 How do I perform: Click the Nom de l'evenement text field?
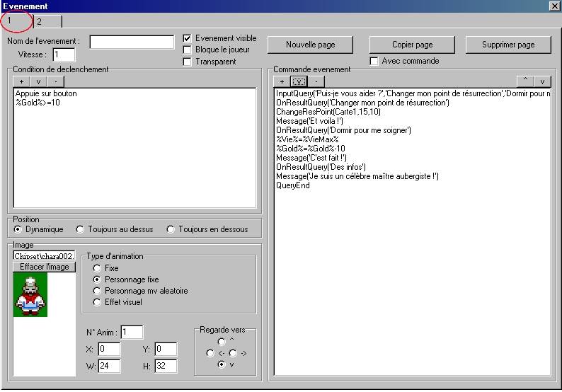click(132, 42)
